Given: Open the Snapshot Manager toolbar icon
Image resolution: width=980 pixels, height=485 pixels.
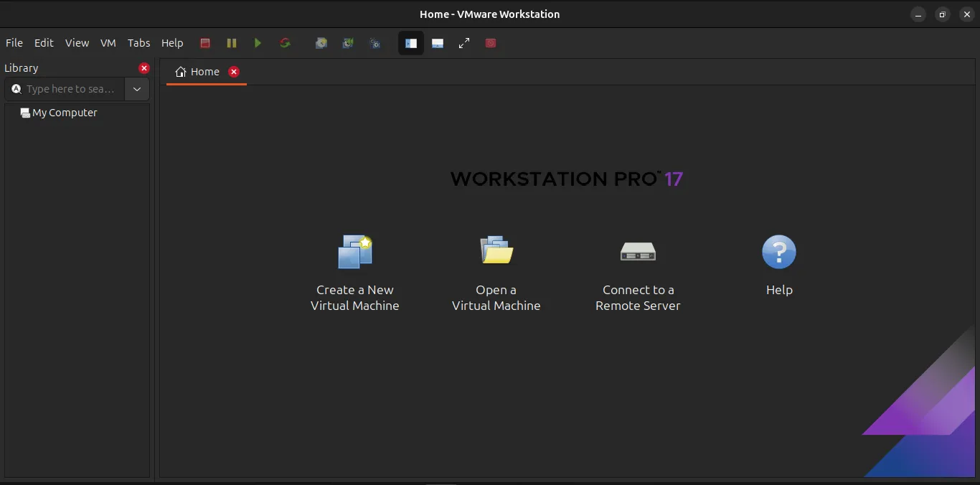Looking at the screenshot, I should click(374, 43).
